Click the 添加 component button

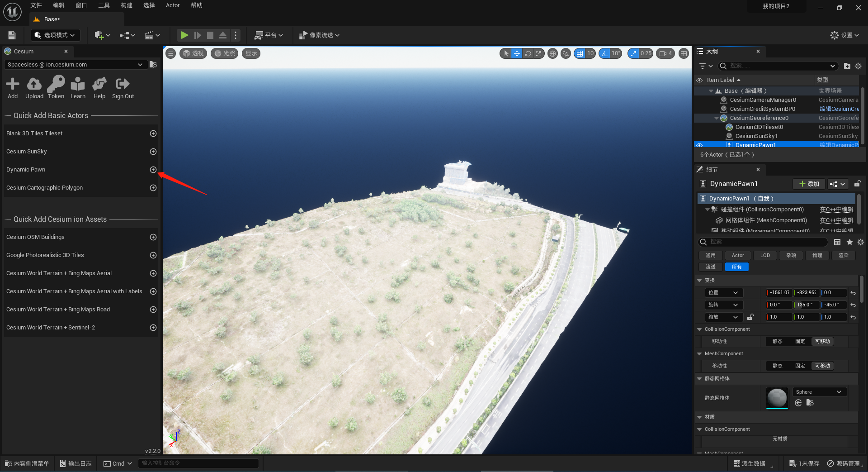pos(809,184)
